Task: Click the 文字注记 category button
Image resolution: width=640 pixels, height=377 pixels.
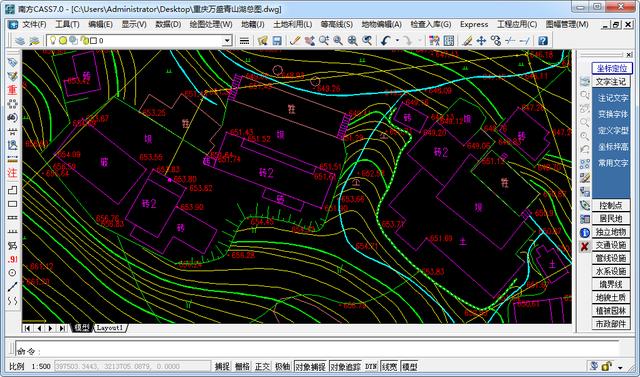Action: tap(611, 82)
